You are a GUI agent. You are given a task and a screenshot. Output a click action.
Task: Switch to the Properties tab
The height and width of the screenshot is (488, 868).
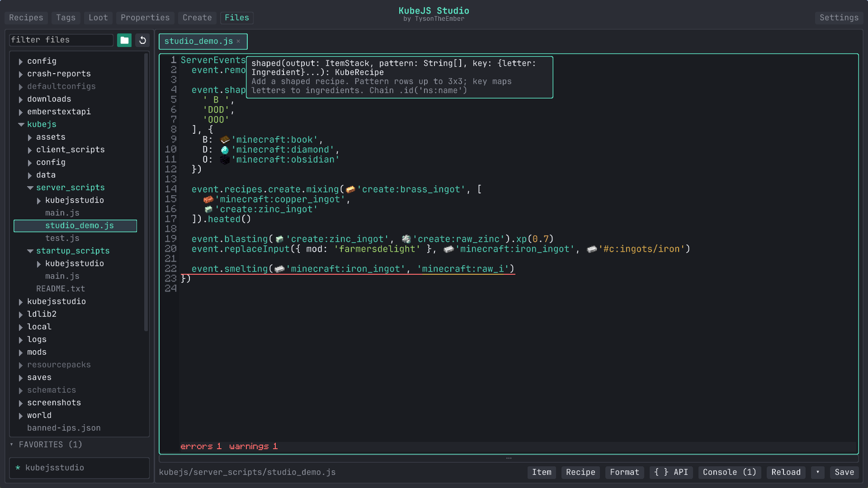point(145,18)
